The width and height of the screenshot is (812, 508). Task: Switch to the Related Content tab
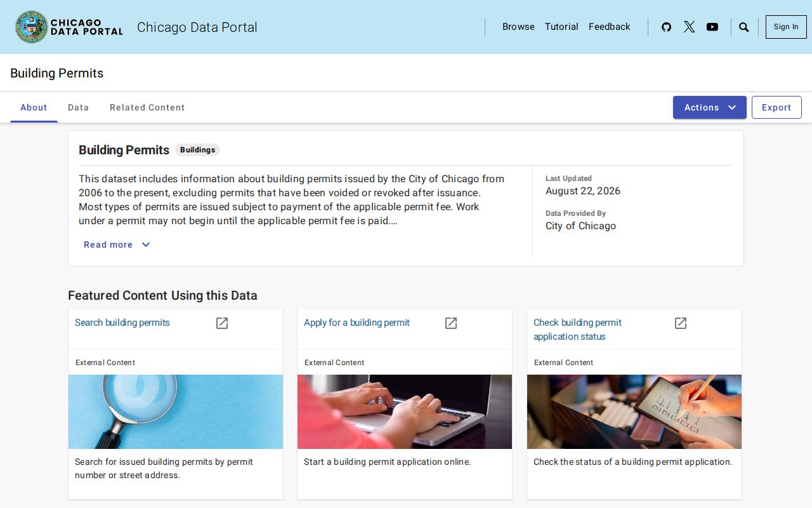click(x=147, y=107)
